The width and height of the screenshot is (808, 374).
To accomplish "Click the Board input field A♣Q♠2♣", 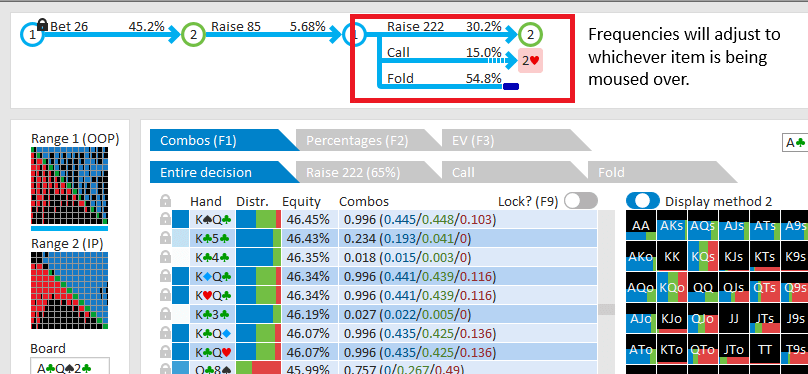I will pos(70,367).
